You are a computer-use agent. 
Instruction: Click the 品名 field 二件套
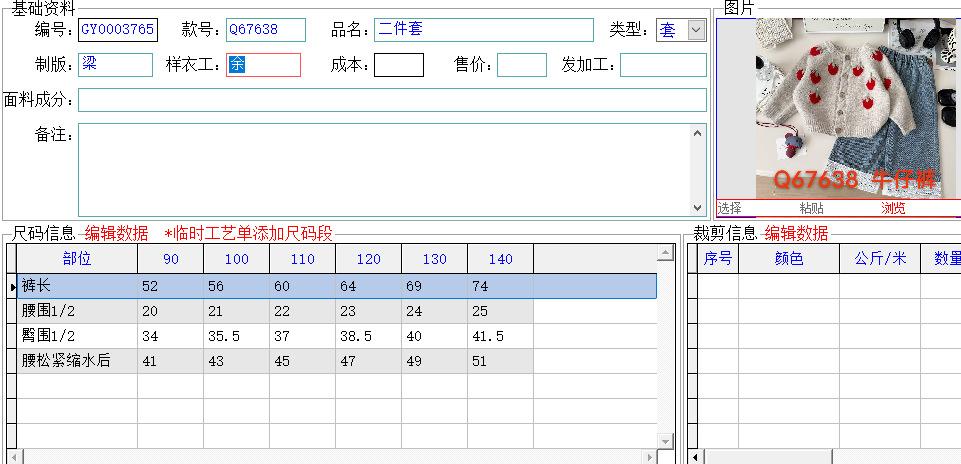[x=484, y=29]
